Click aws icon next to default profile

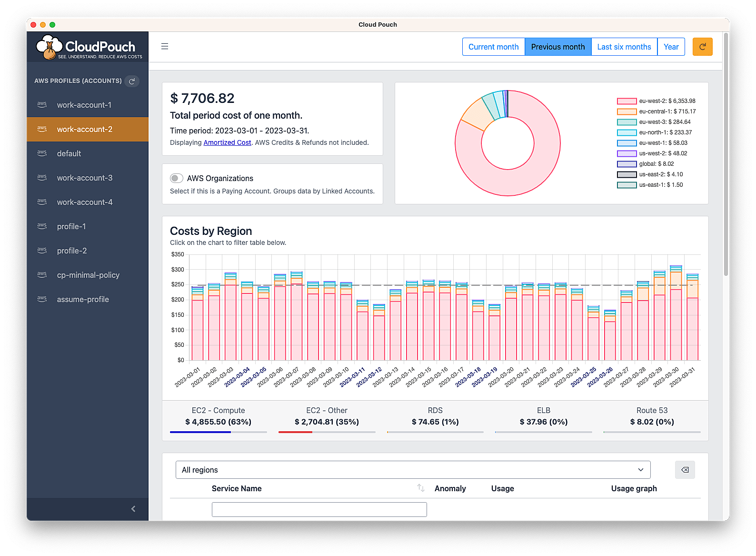coord(42,153)
